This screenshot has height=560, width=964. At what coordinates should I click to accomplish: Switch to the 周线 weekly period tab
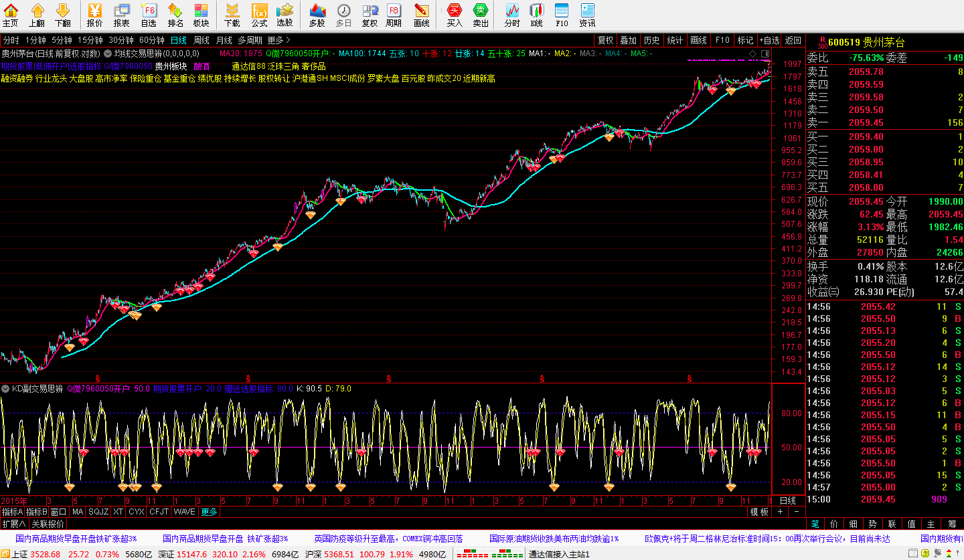pyautogui.click(x=201, y=40)
